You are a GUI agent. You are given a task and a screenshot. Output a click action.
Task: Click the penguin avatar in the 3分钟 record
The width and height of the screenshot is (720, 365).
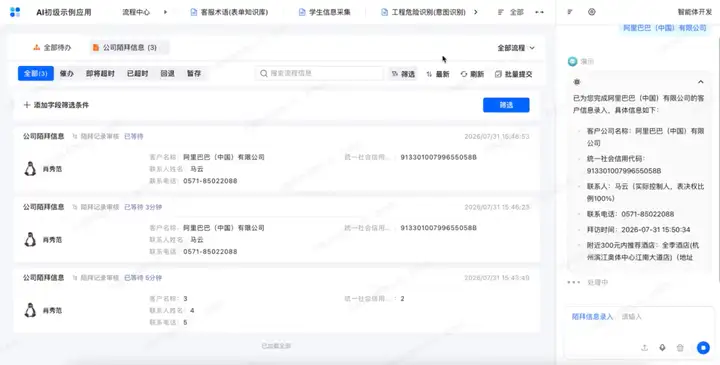[x=30, y=240]
